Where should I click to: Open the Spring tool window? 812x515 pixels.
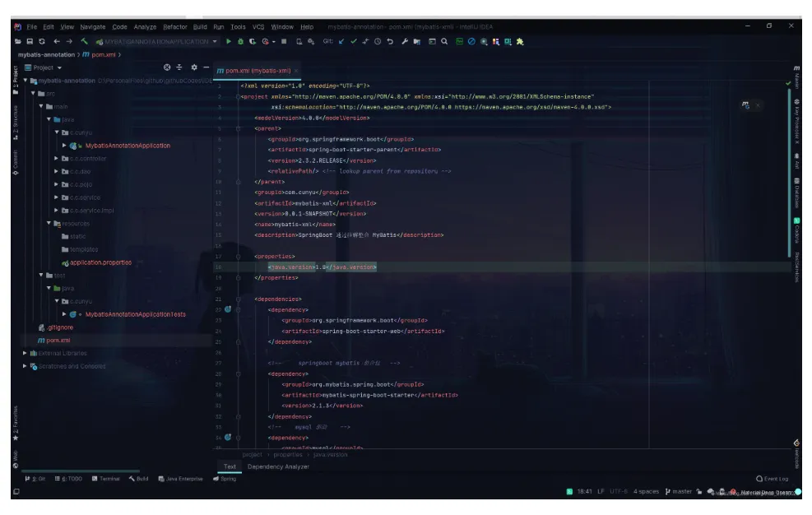[225, 480]
